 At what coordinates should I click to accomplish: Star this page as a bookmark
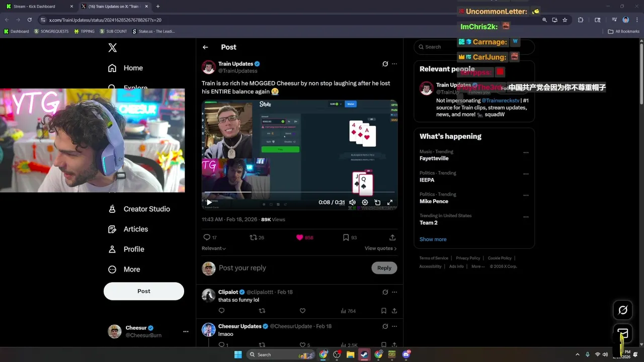(565, 20)
